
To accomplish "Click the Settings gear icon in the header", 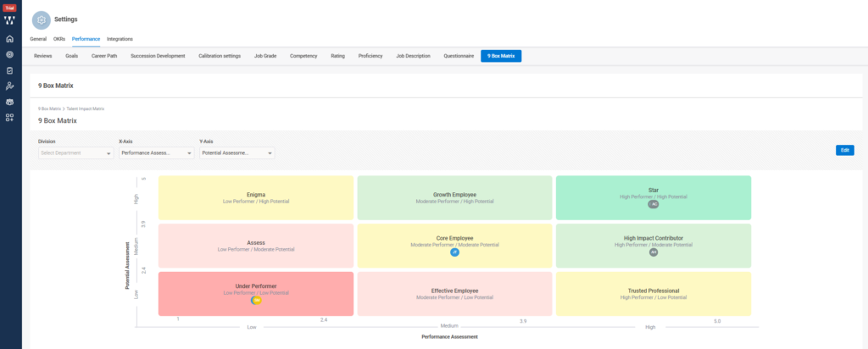I will (x=41, y=21).
